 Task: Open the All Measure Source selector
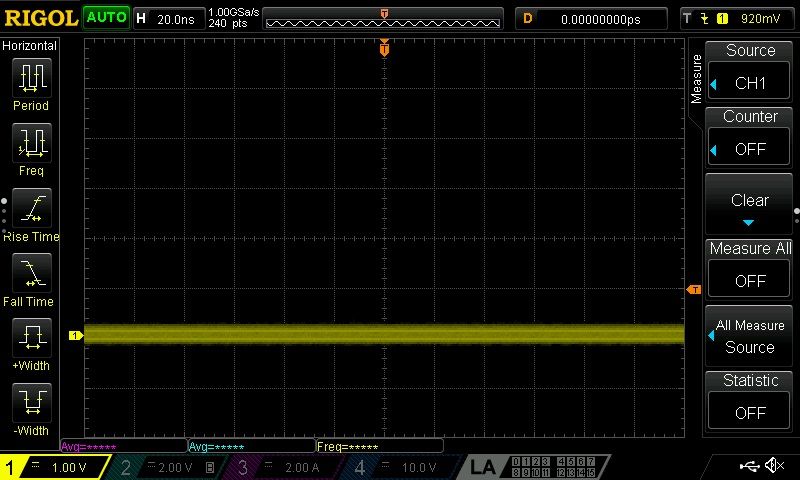point(749,336)
